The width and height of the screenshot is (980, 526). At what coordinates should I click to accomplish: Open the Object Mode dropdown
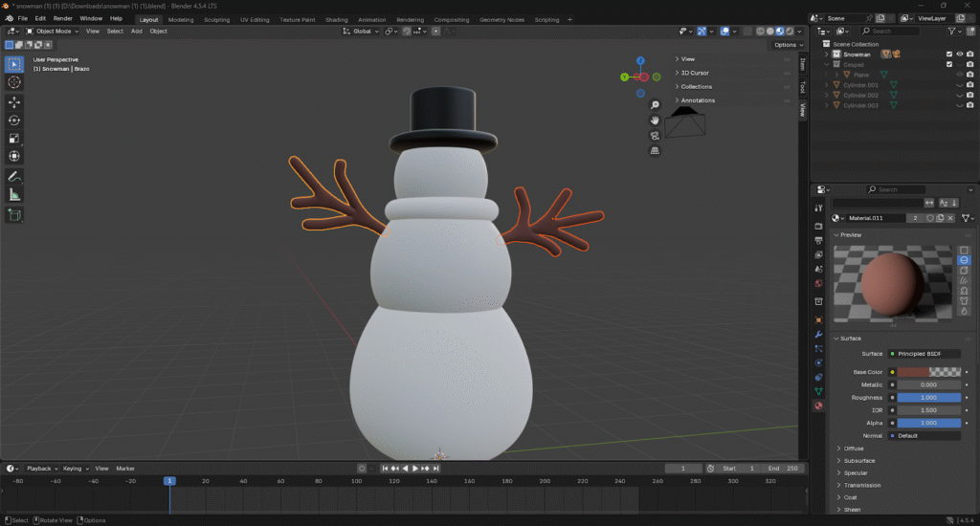coord(56,31)
